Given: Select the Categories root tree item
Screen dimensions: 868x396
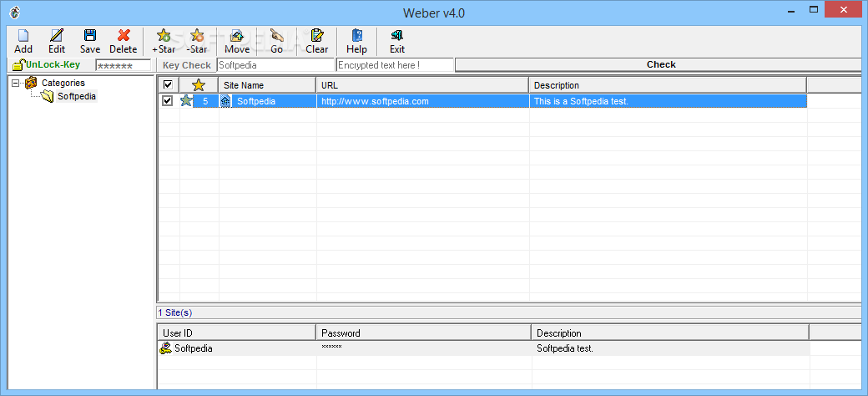Looking at the screenshot, I should [63, 83].
